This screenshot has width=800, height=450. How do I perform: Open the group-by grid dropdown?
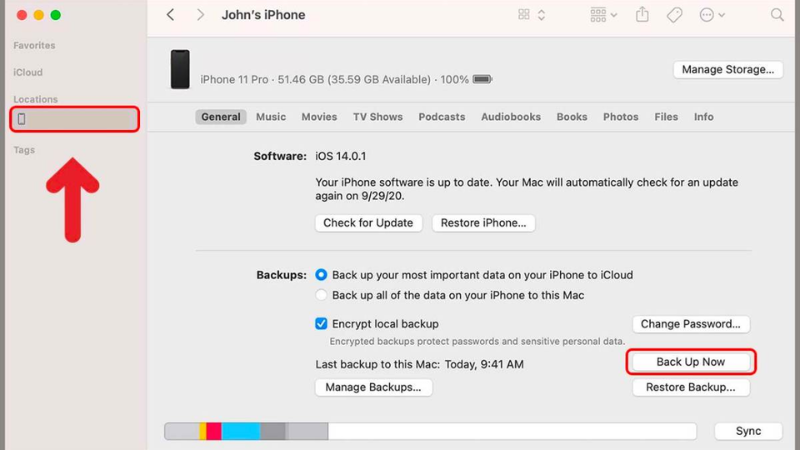coord(603,15)
